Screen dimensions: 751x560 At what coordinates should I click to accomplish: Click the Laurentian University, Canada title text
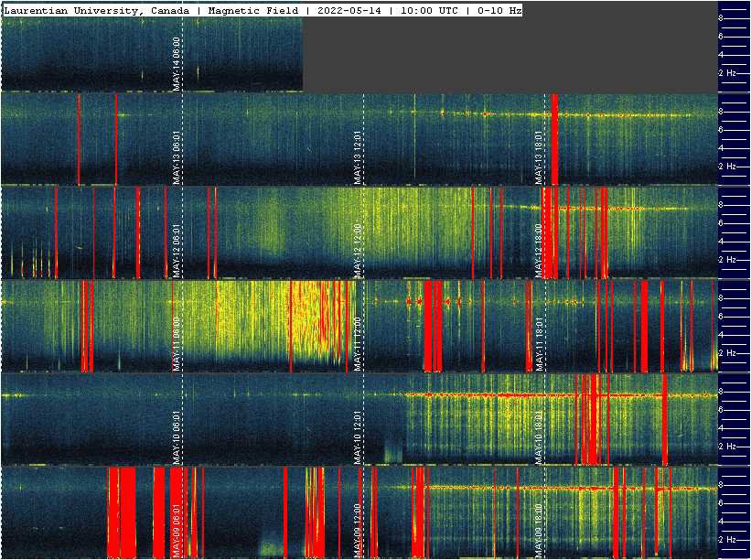97,10
